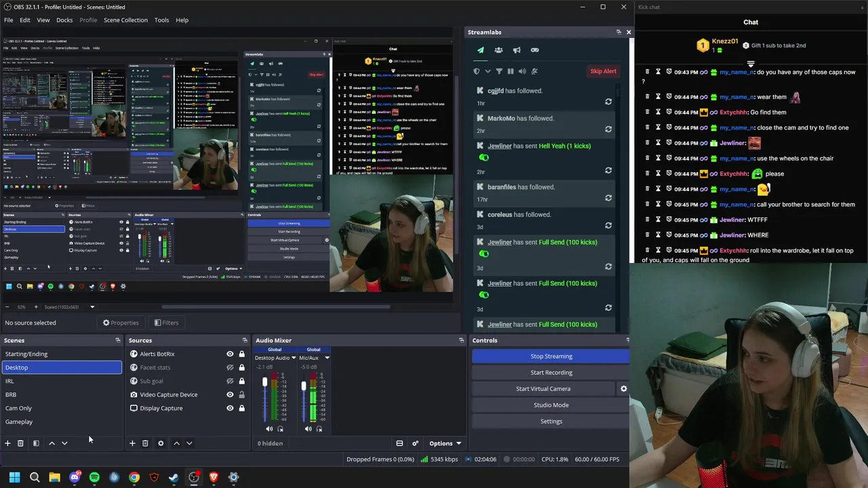Hide the Display Capture source
The height and width of the screenshot is (488, 868).
coord(230,408)
